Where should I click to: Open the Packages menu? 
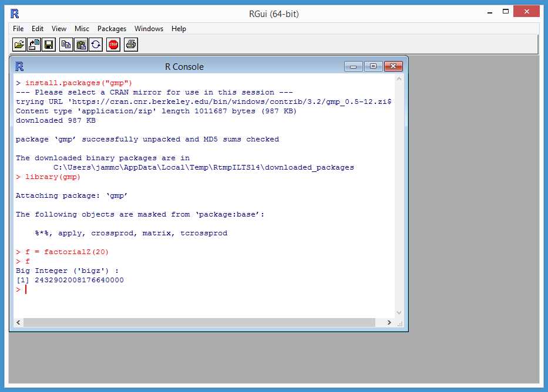(112, 28)
